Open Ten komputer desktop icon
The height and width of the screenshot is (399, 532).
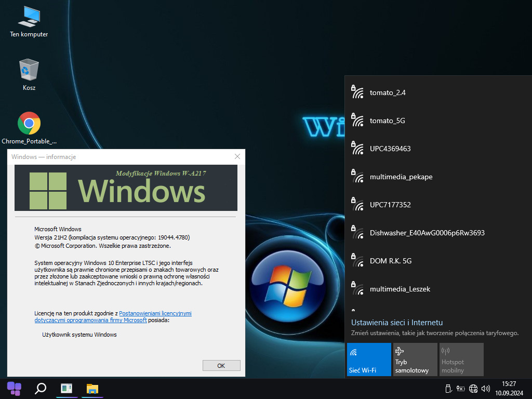click(x=29, y=22)
